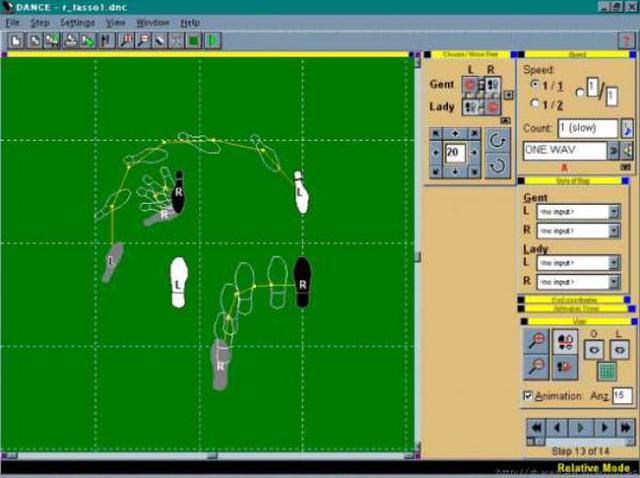Screen dimensions: 640x478
Task: Toggle the G eye visibility button
Action: pyautogui.click(x=594, y=350)
